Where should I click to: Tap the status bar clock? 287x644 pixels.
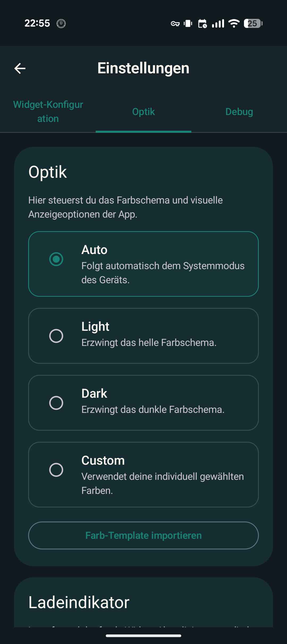37,23
